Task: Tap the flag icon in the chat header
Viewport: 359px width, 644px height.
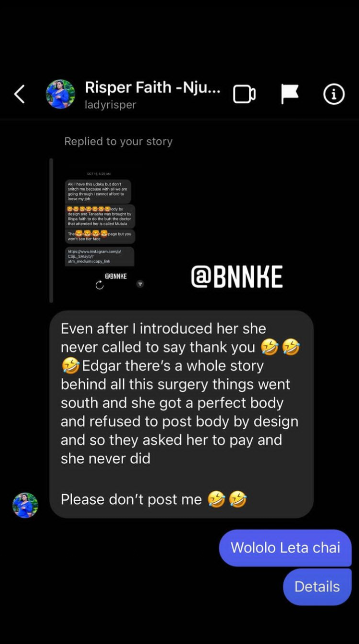Action: [x=290, y=94]
